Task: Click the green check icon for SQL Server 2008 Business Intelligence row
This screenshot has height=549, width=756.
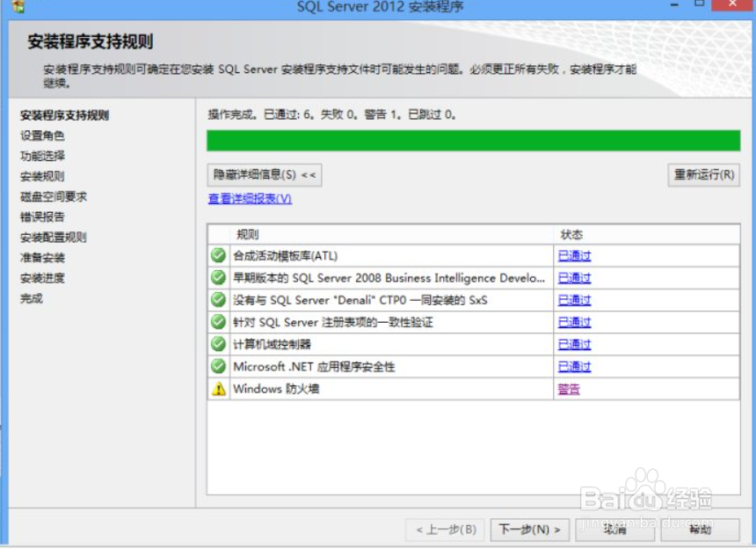Action: (218, 277)
